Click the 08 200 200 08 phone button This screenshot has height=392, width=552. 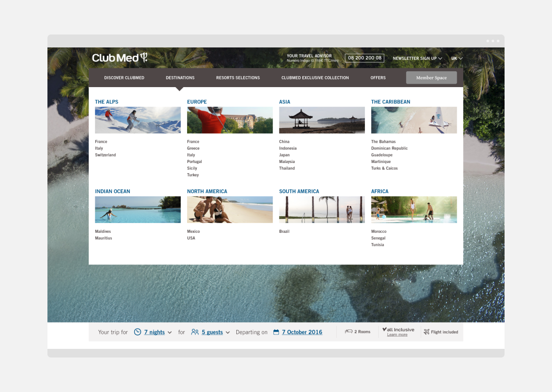point(364,58)
